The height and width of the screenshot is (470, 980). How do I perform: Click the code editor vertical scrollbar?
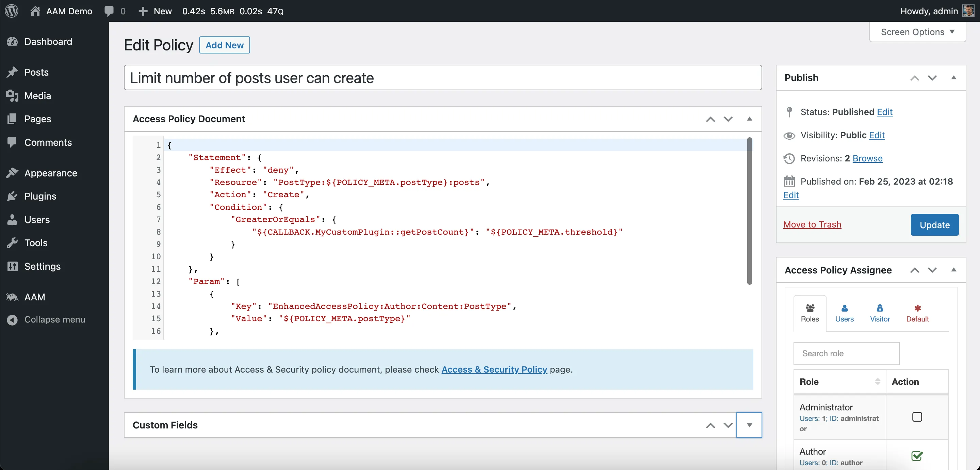point(749,211)
